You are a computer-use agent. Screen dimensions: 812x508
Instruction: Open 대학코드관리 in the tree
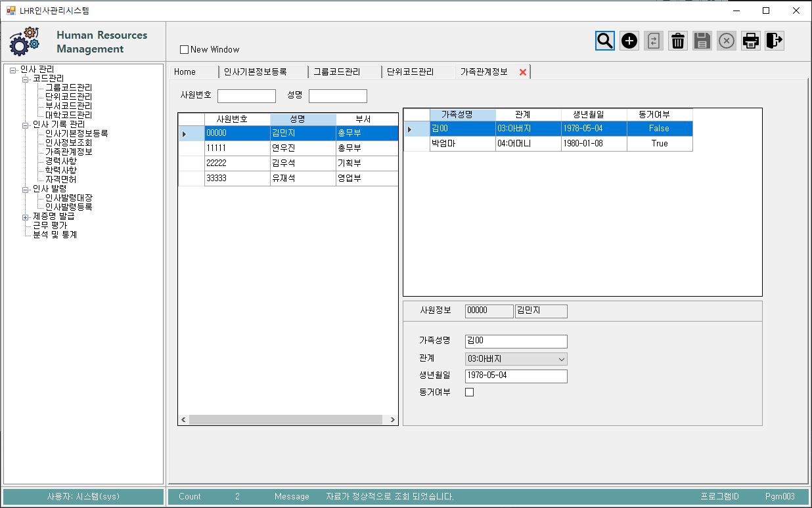(68, 116)
